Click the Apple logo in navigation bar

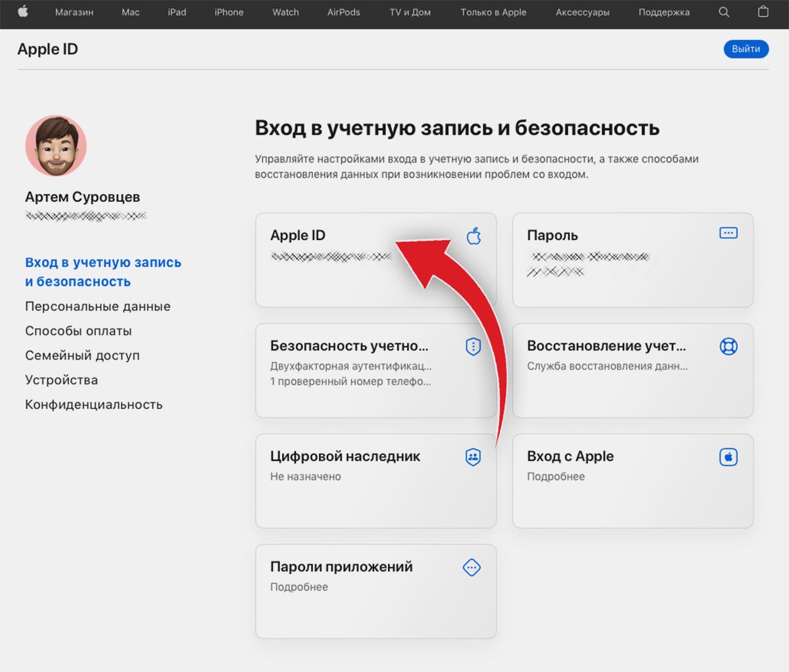23,12
